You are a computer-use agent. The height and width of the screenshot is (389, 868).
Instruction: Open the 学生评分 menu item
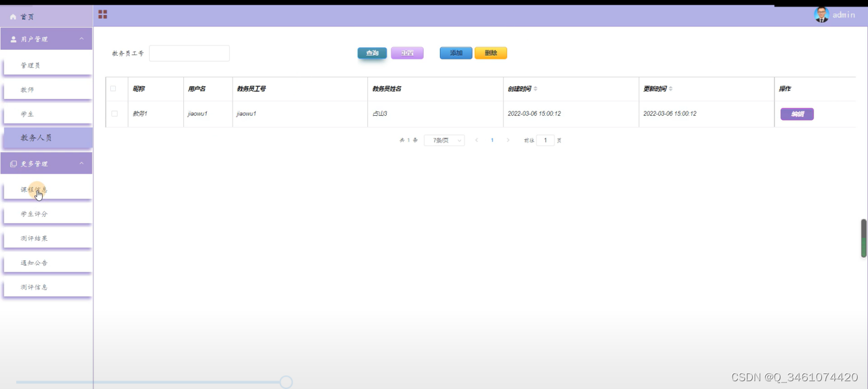[x=47, y=214]
